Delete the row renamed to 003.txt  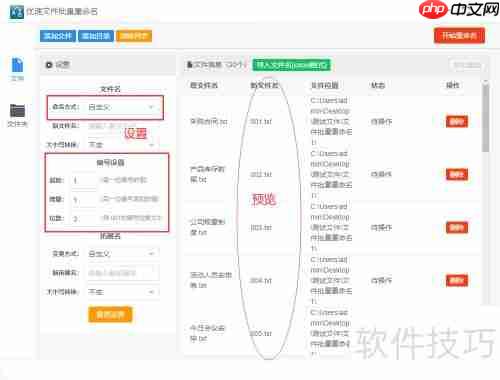click(x=457, y=228)
